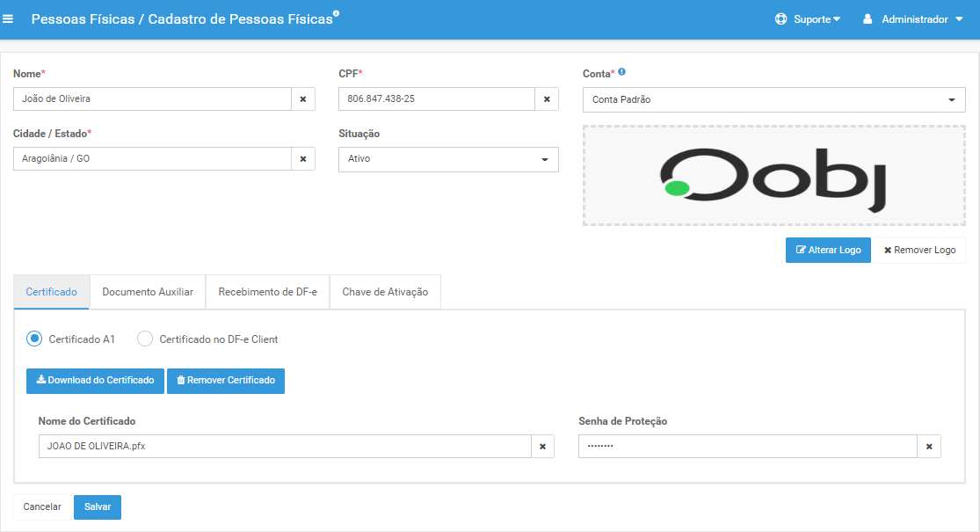
Task: Click the Nome do Certificado input
Action: (285, 447)
